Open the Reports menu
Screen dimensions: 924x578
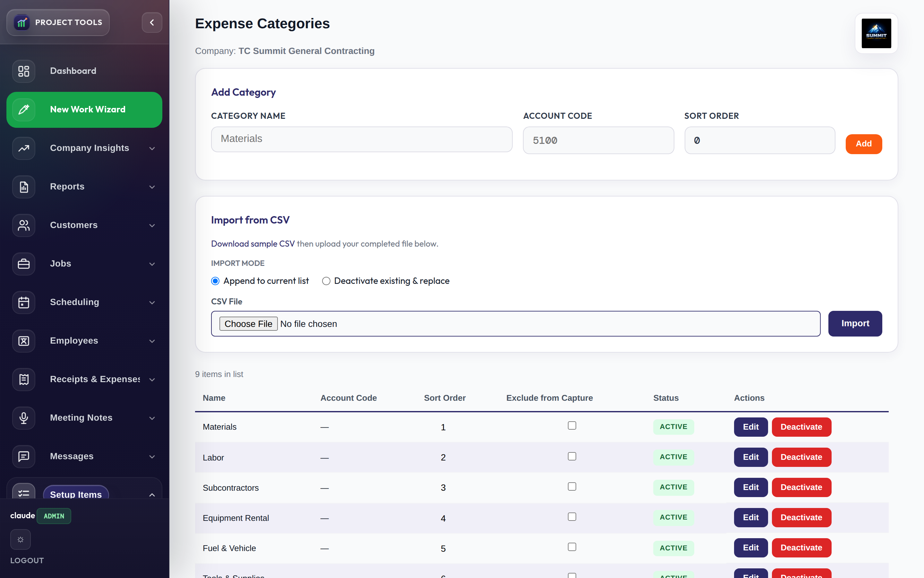[x=84, y=187]
